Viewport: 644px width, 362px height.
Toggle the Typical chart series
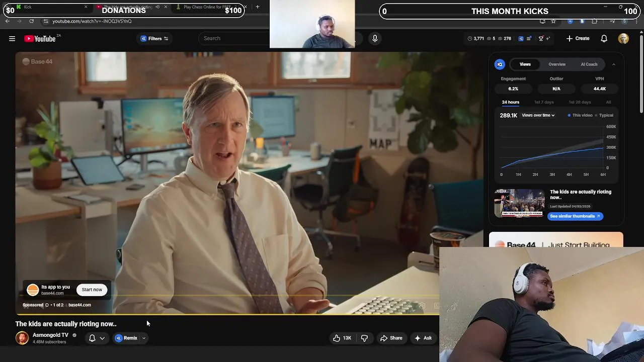pos(604,115)
